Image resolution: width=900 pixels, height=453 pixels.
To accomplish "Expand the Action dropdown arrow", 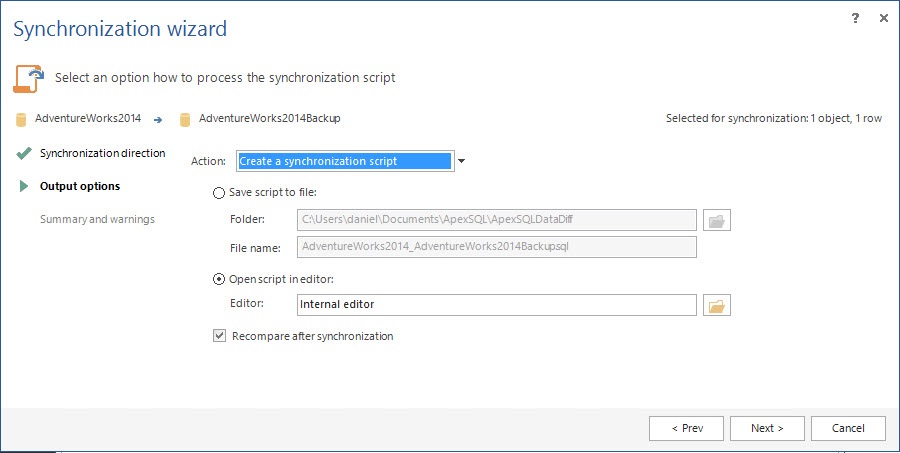I will (462, 161).
